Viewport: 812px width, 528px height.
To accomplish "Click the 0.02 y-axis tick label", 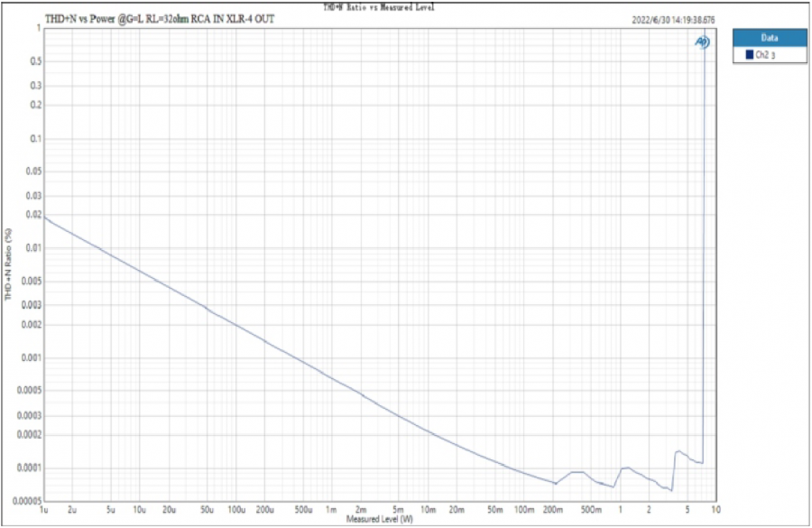I will pos(33,215).
